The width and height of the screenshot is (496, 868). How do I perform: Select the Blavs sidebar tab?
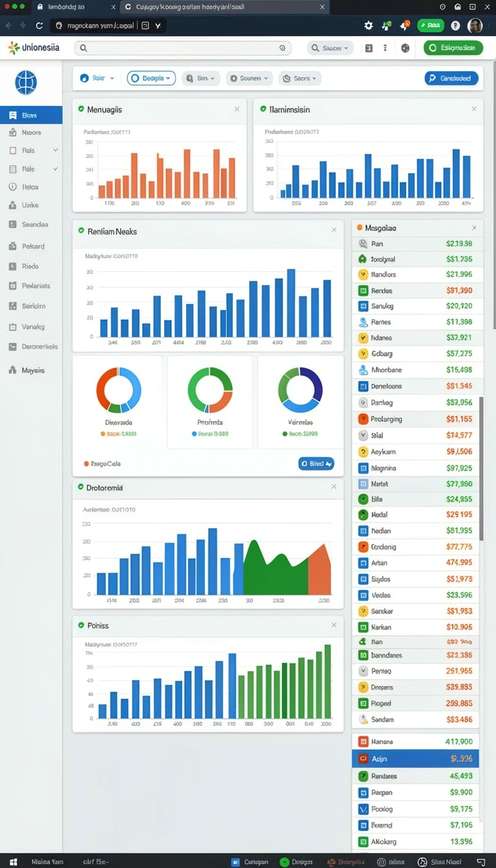point(31,116)
